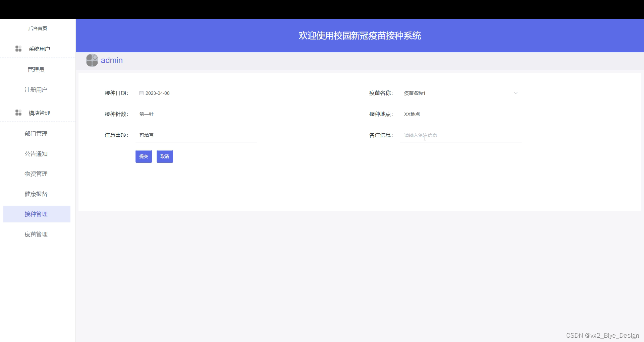Open 公告通知 menu item

(37, 154)
